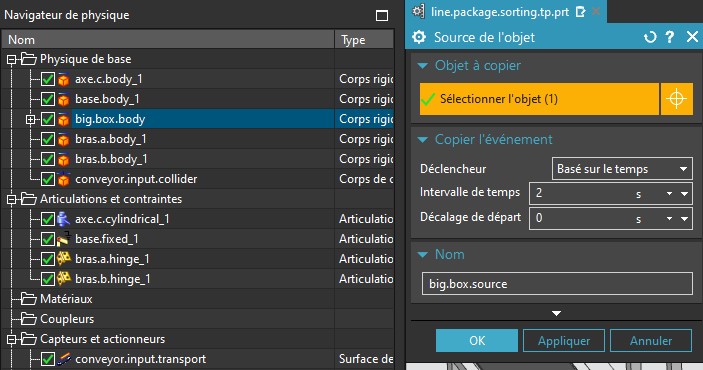Toggle the conveyor.input.collider checkbox
The width and height of the screenshot is (703, 370).
48,179
